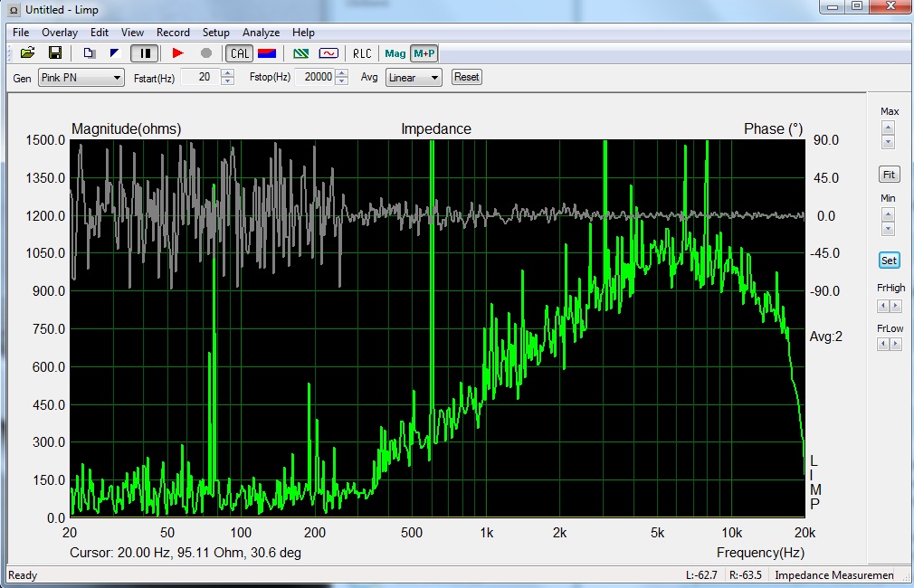The width and height of the screenshot is (914, 588).
Task: Switch to Mag magnitude-only view
Action: tap(395, 53)
